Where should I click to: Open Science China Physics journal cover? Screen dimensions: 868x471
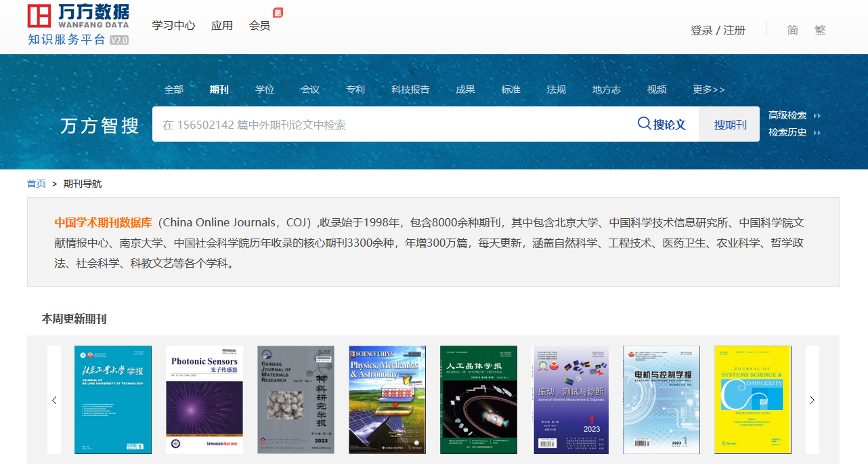pos(387,400)
